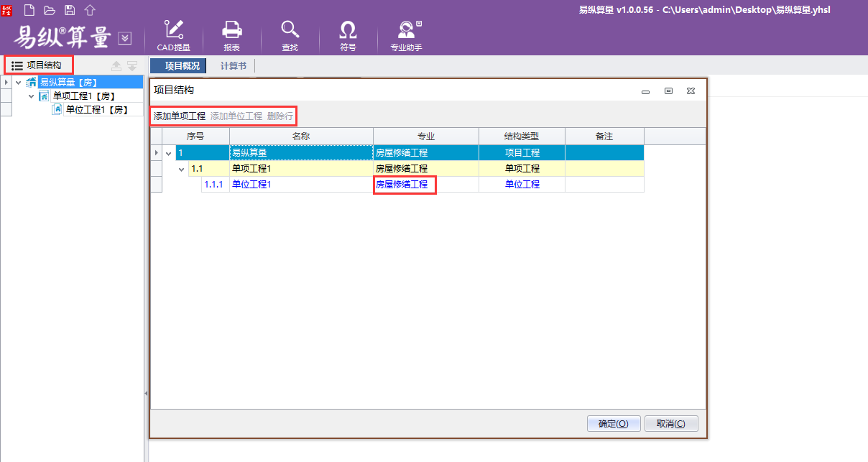Click the 单位工程 structure type cell

522,185
